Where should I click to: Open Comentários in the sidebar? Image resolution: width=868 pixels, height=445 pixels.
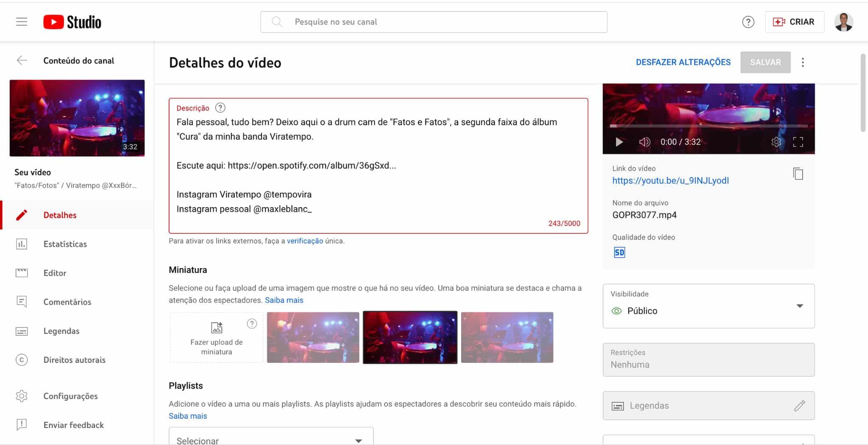coord(77,302)
